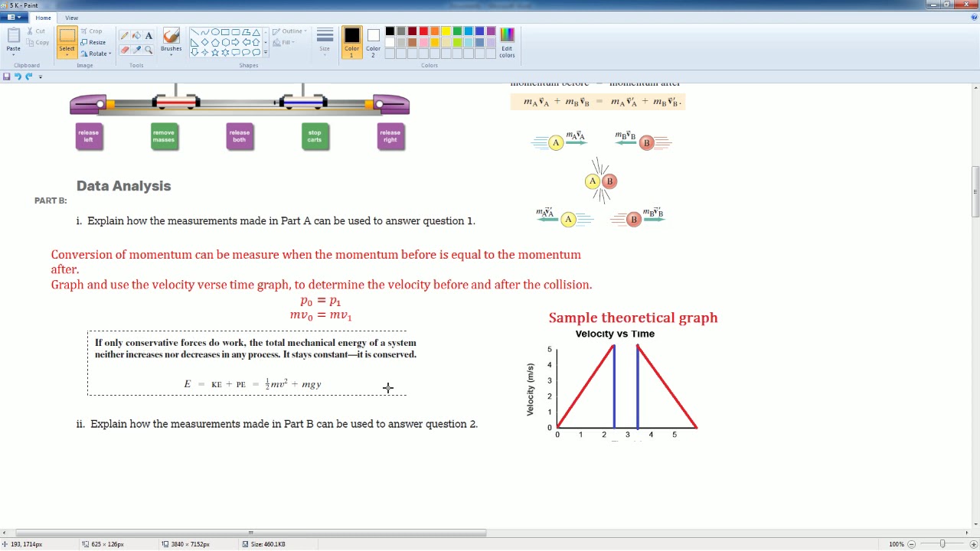Click the horizontal scrollbar thumb
Viewport: 980px width, 551px height.
click(253, 533)
